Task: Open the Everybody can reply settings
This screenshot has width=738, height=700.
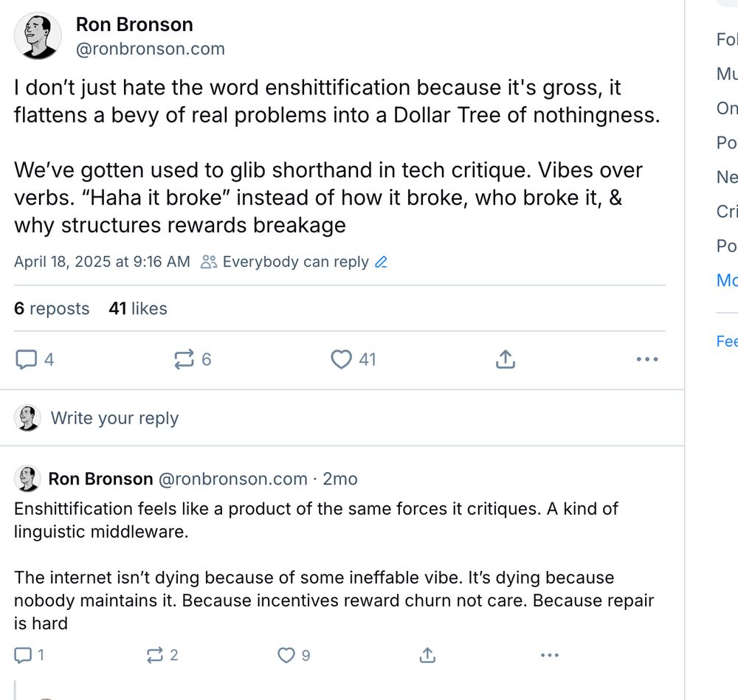Action: coord(294,262)
